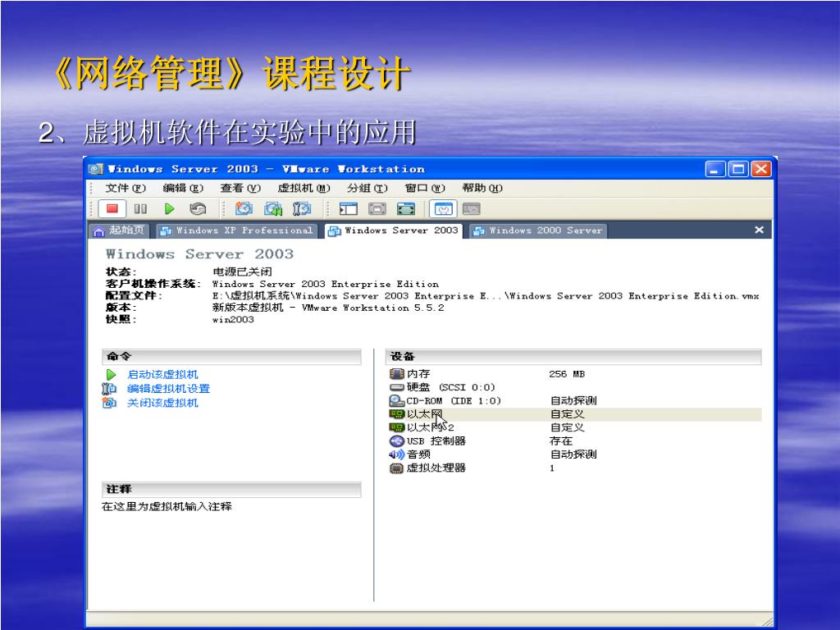Viewport: 840px width, 630px height.
Task: Click the Reset toolbar icon
Action: (x=198, y=209)
